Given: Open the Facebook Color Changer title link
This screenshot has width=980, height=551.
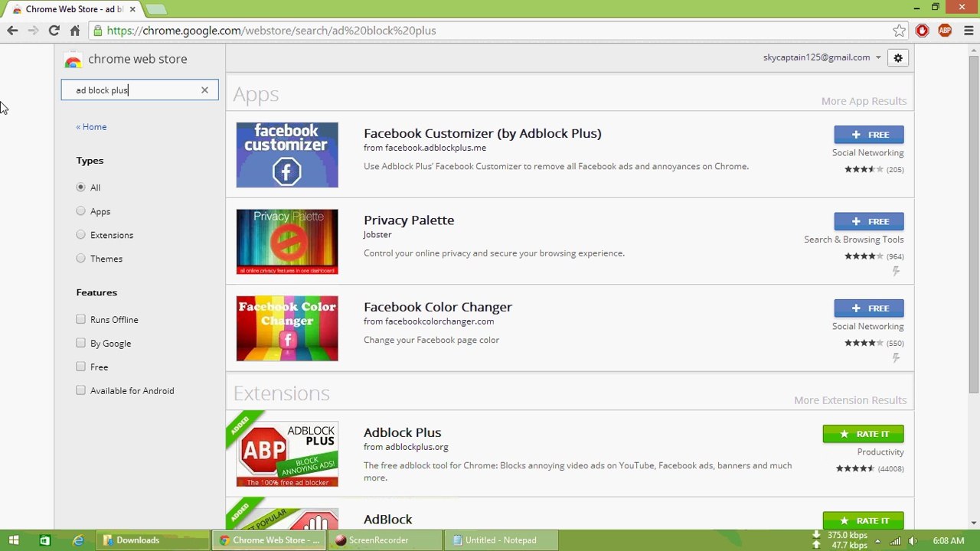Looking at the screenshot, I should pos(438,307).
